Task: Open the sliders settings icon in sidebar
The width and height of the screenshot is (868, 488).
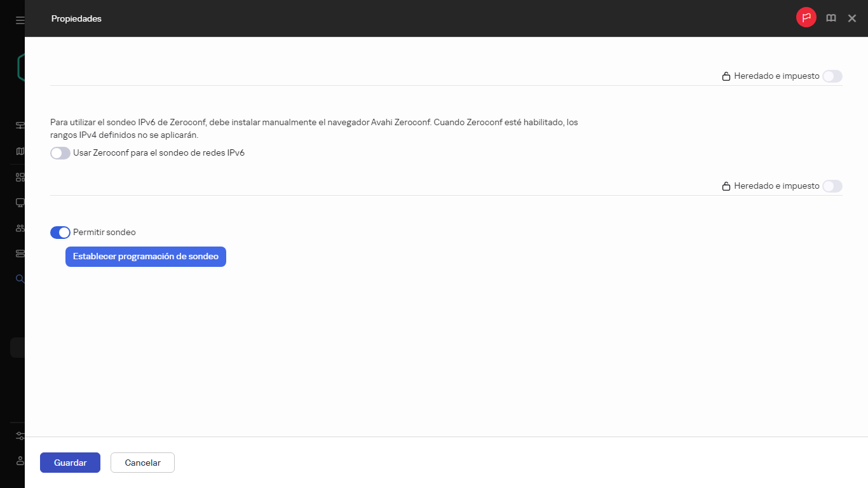Action: click(20, 436)
